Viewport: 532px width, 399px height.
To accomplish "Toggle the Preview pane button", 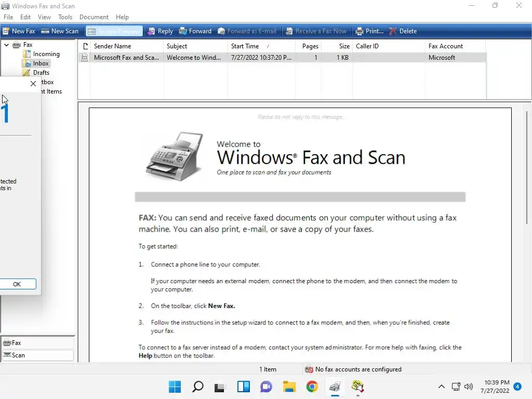I will tap(114, 31).
